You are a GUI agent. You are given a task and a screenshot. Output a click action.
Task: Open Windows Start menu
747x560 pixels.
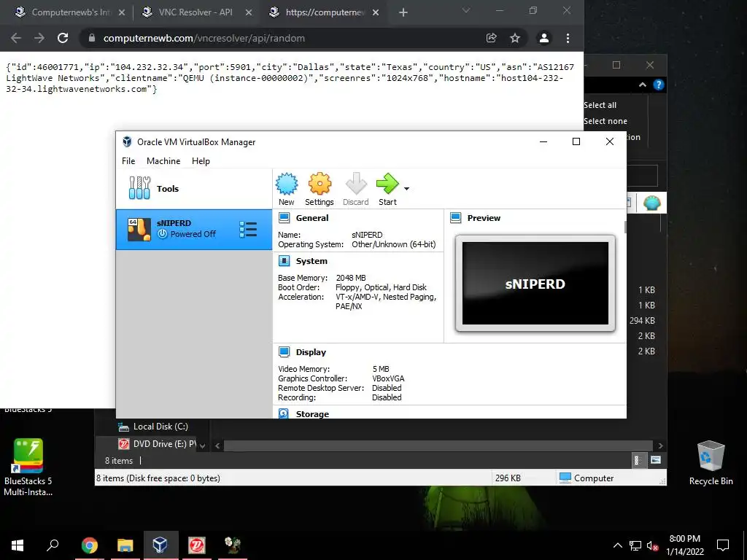pyautogui.click(x=18, y=545)
